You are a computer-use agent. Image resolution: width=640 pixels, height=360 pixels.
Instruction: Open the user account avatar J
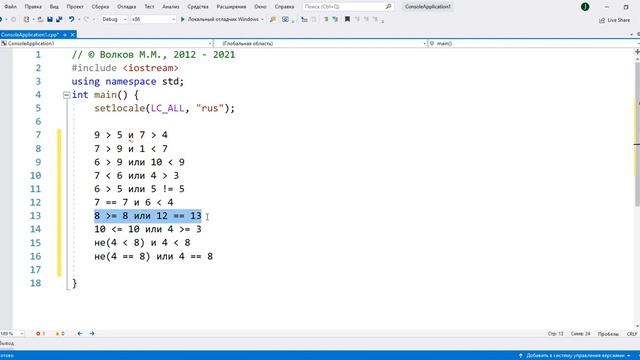pyautogui.click(x=585, y=7)
